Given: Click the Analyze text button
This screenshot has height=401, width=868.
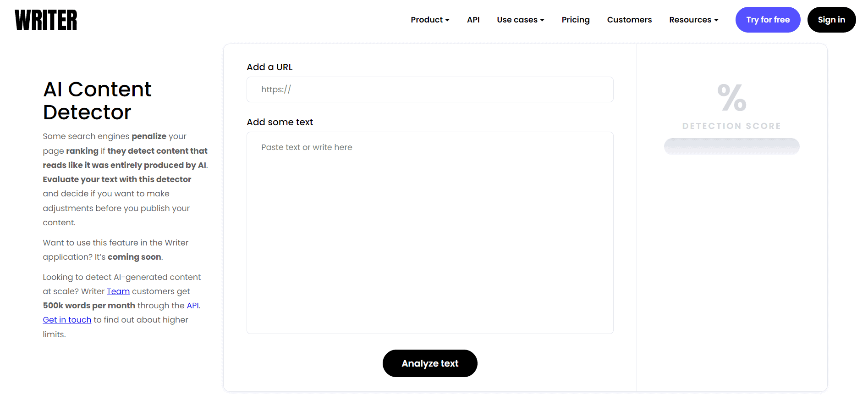Looking at the screenshot, I should 430,363.
